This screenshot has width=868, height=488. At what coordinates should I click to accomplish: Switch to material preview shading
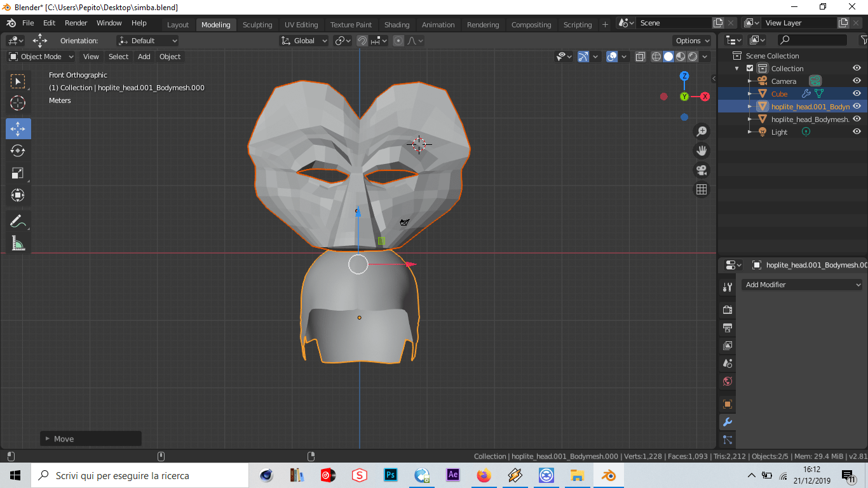(681, 57)
